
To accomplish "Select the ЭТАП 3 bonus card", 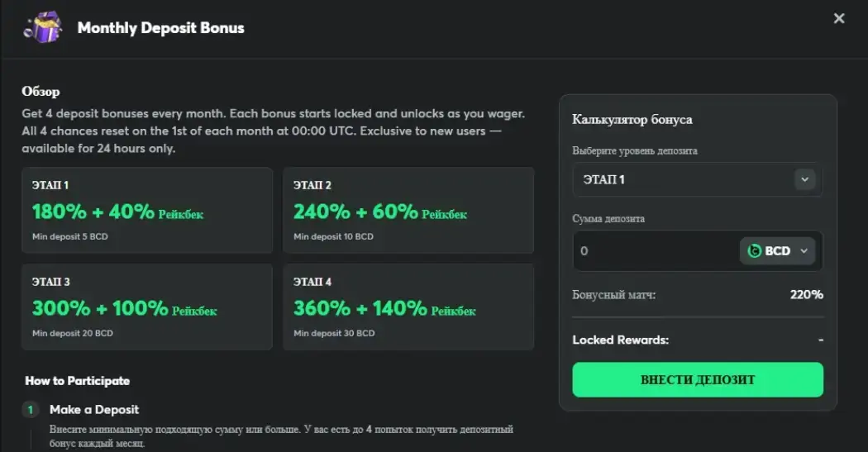I will 147,307.
